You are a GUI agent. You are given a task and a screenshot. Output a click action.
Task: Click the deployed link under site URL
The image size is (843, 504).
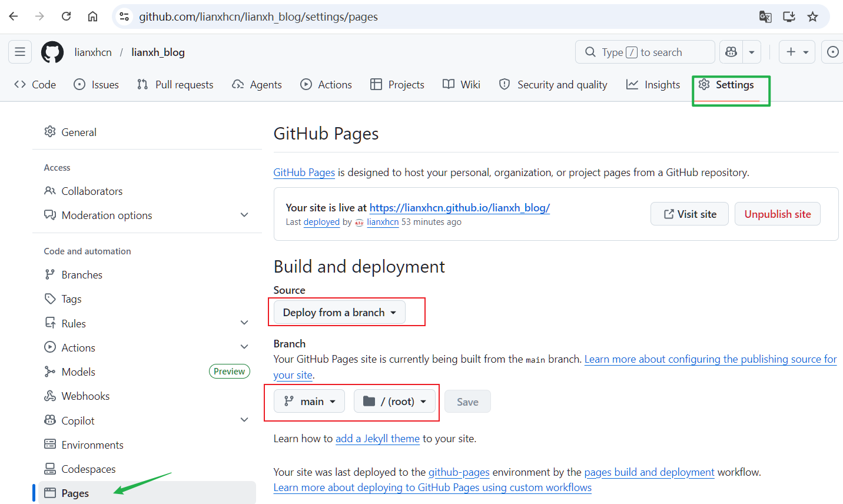[321, 222]
